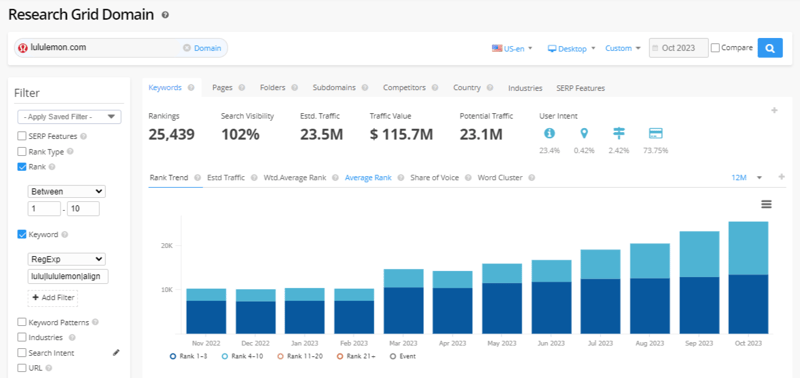
Task: Open help icon beside Research Grid Domain
Action: point(165,15)
